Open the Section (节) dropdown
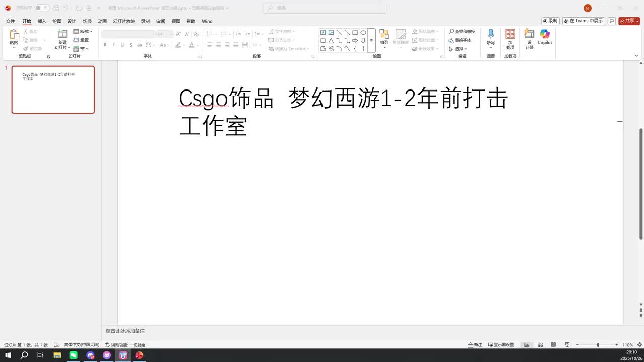 coord(81,49)
